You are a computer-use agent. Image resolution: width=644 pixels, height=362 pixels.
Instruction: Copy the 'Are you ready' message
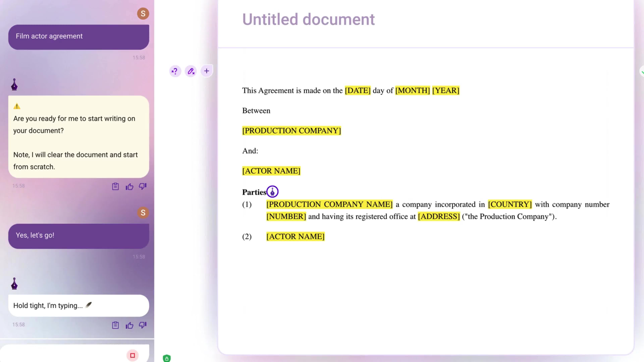pos(115,186)
